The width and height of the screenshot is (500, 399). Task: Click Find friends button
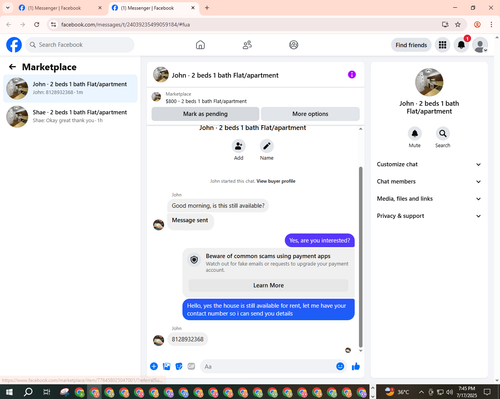click(411, 45)
